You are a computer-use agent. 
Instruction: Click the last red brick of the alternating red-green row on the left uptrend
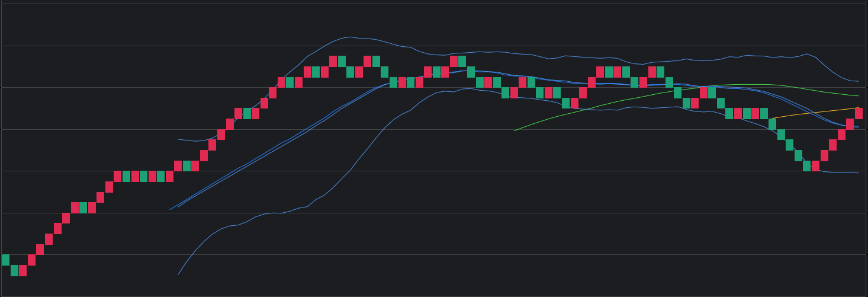click(169, 176)
